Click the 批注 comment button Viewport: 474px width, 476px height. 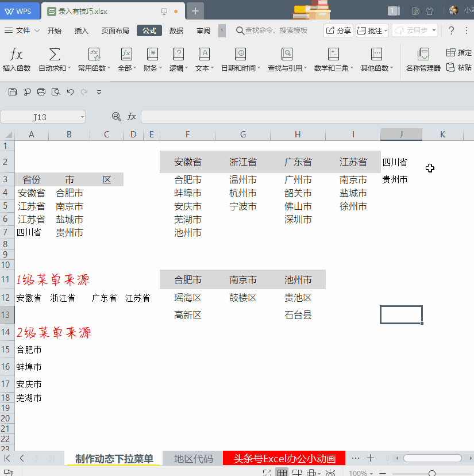[x=372, y=30]
